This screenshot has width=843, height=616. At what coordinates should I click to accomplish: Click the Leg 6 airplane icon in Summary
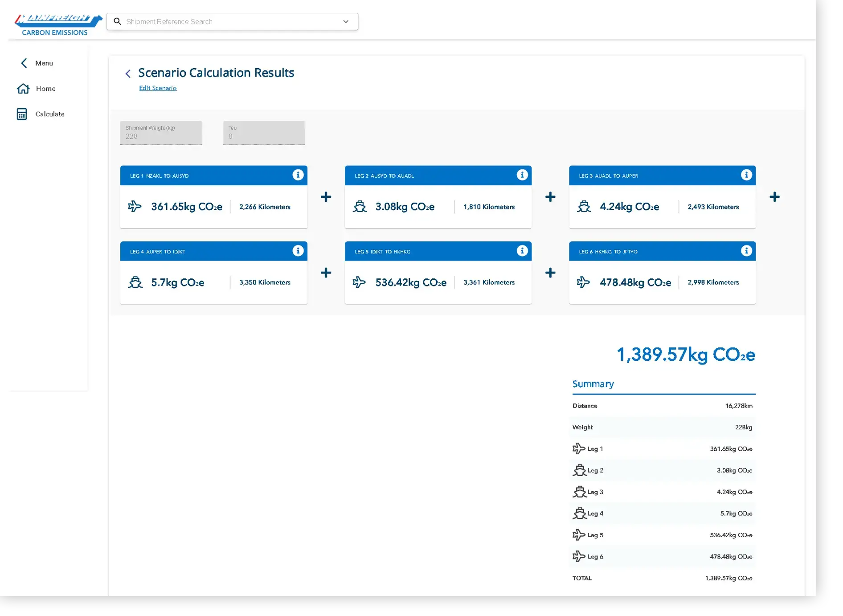579,556
